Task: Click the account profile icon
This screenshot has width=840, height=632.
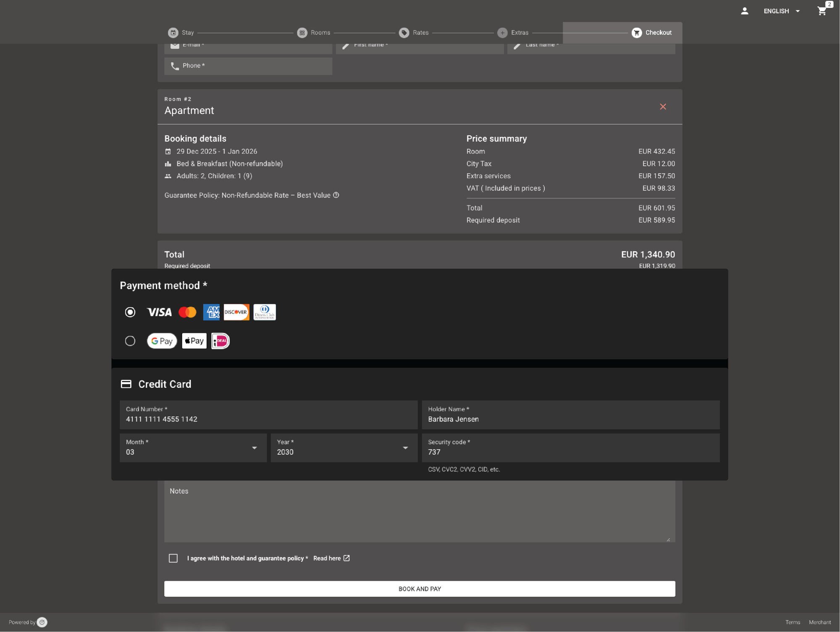Action: pos(745,11)
